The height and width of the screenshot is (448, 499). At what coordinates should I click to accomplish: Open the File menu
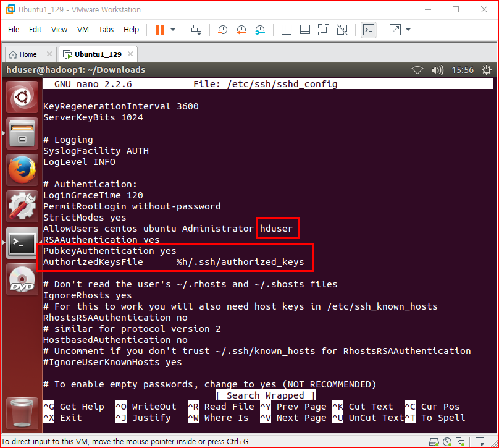14,30
